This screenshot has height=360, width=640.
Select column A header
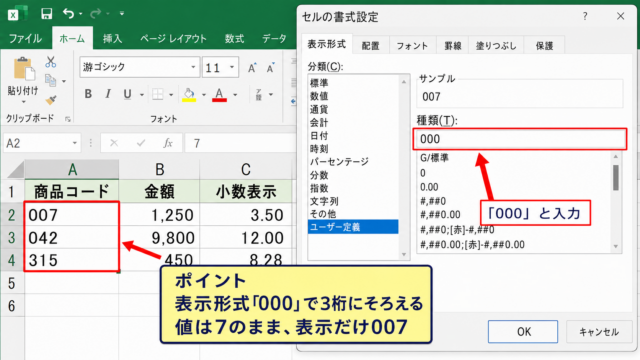coord(72,169)
